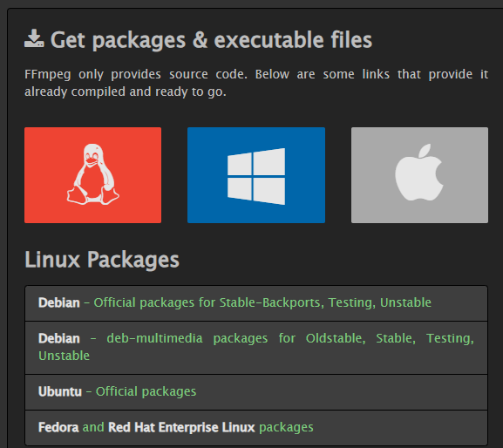This screenshot has width=503, height=448.
Task: Click the bold 'Red Hat Enterprise Linux' text
Action: coord(181,427)
